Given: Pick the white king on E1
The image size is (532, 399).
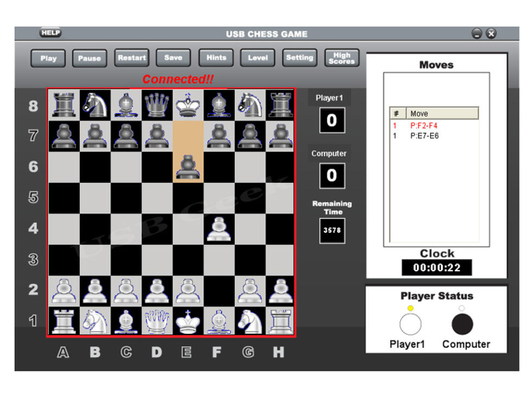Looking at the screenshot, I should tap(188, 321).
